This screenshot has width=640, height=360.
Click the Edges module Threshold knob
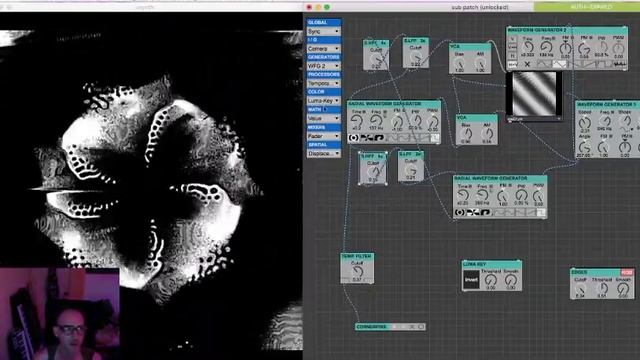[x=602, y=288]
